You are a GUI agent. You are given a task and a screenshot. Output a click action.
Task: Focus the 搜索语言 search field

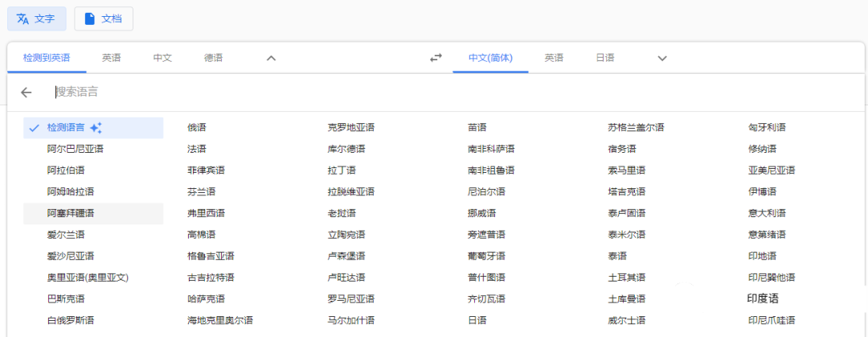point(454,92)
